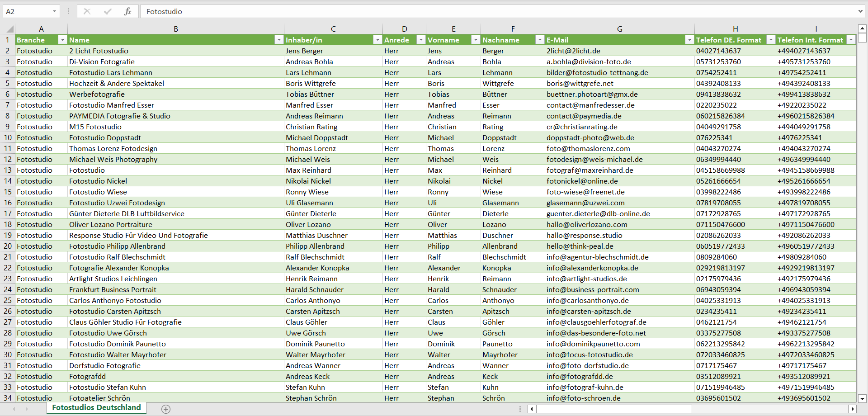Viewport: 868px width, 416px height.
Task: Click vertical scrollbar down arrow
Action: (862, 399)
